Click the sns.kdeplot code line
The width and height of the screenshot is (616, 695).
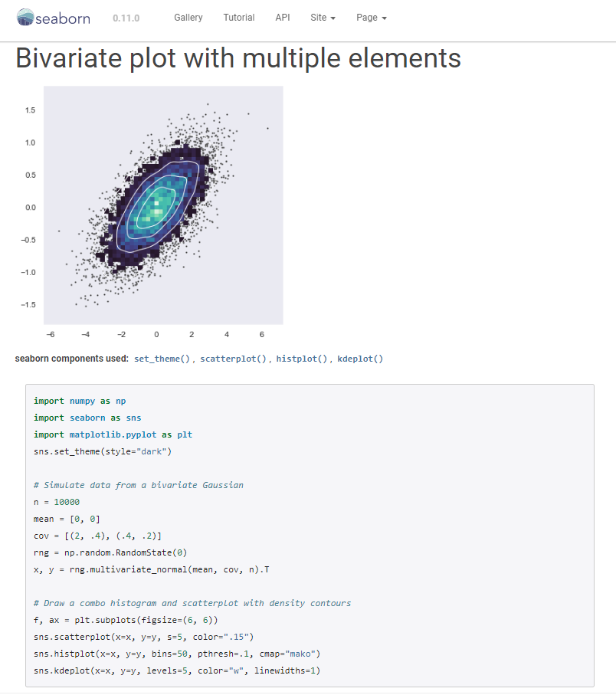pyautogui.click(x=177, y=670)
